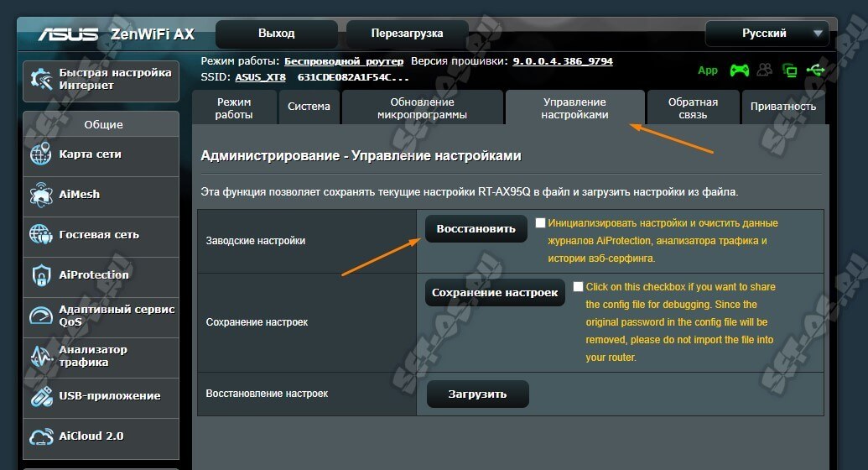This screenshot has width=868, height=470.
Task: Open the AiCloud 2.0 cloud icon
Action: point(41,436)
